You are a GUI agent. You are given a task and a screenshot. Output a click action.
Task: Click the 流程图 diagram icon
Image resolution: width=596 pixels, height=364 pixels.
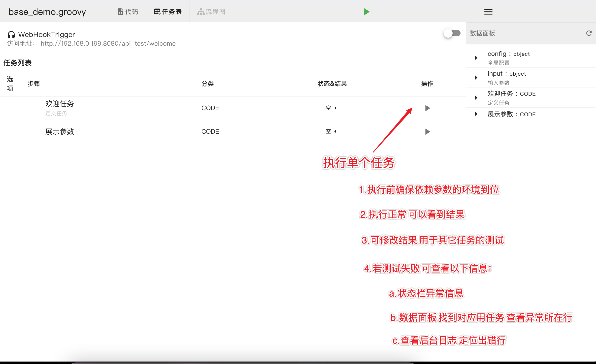point(200,12)
